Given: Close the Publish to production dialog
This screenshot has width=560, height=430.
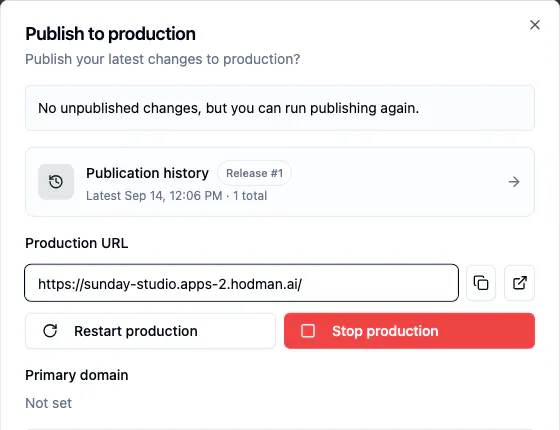Looking at the screenshot, I should pyautogui.click(x=535, y=25).
